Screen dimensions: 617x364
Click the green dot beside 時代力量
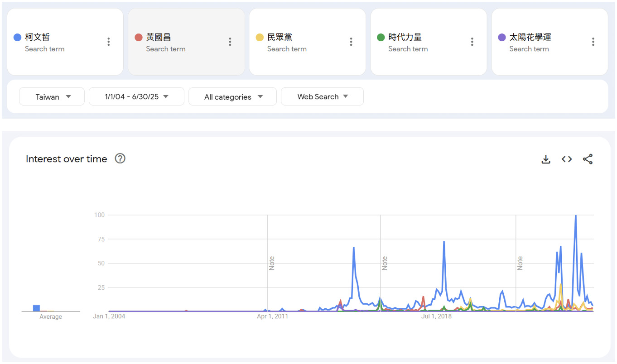(381, 37)
